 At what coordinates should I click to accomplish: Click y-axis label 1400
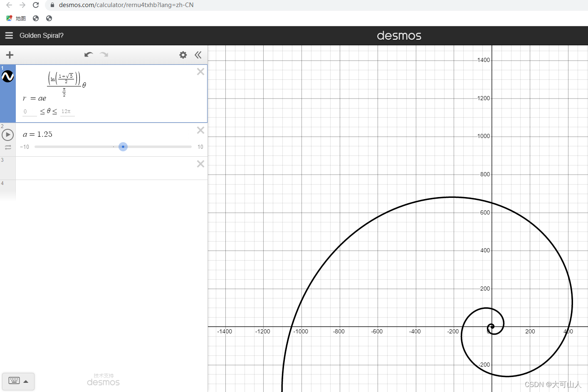(484, 60)
